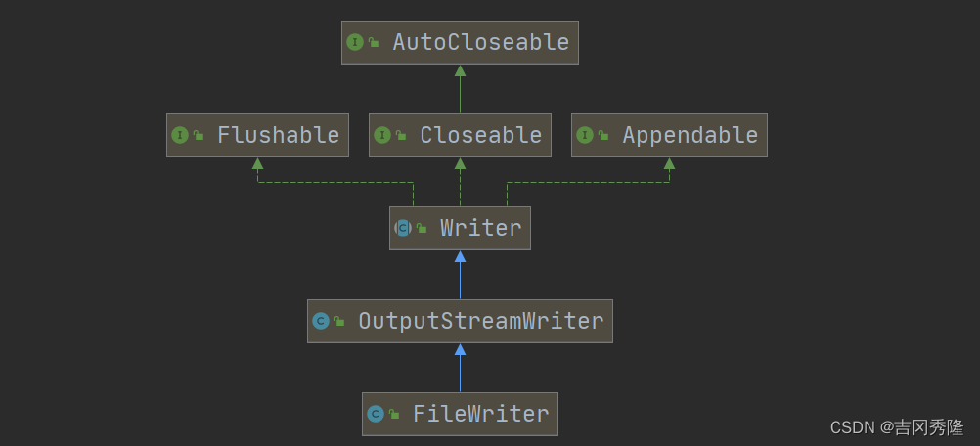This screenshot has height=446, width=980.
Task: Click the Closeable interface type icon
Action: click(x=382, y=135)
